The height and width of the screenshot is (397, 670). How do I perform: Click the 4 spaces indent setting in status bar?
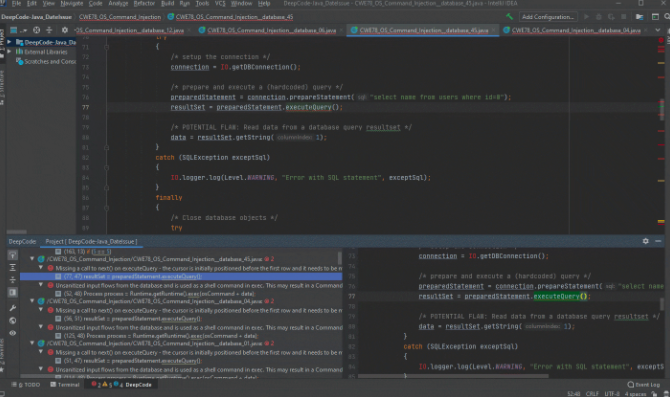coord(636,394)
